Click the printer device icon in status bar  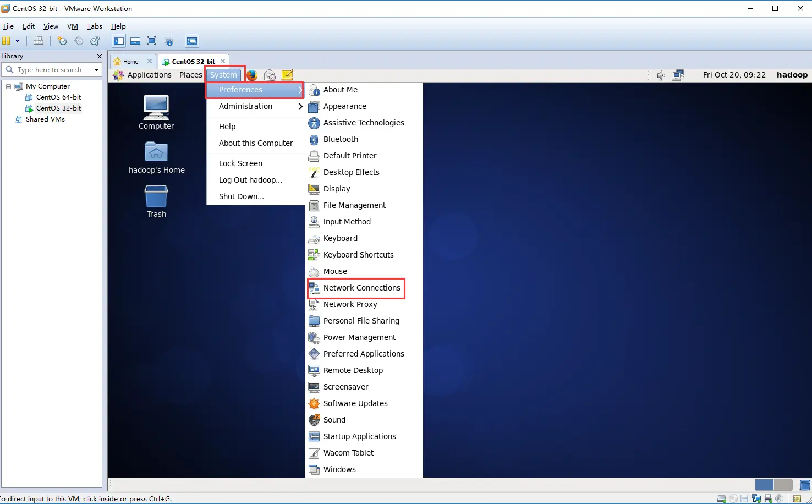point(768,499)
